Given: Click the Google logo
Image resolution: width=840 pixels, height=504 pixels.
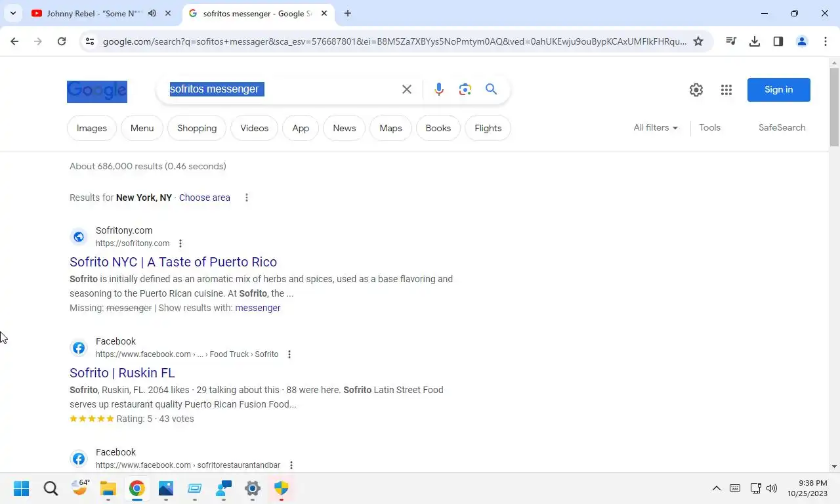Looking at the screenshot, I should [x=97, y=91].
